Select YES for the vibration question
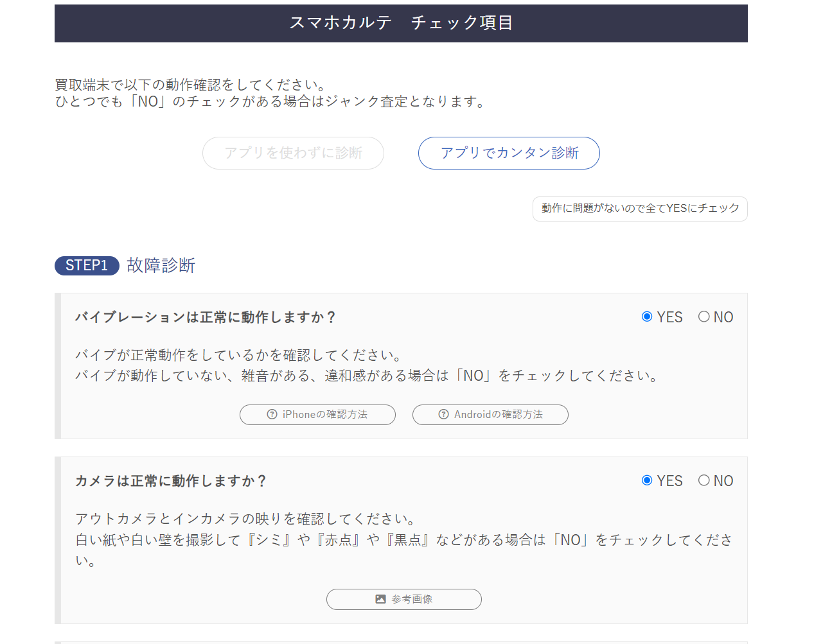This screenshot has width=814, height=644. click(647, 317)
